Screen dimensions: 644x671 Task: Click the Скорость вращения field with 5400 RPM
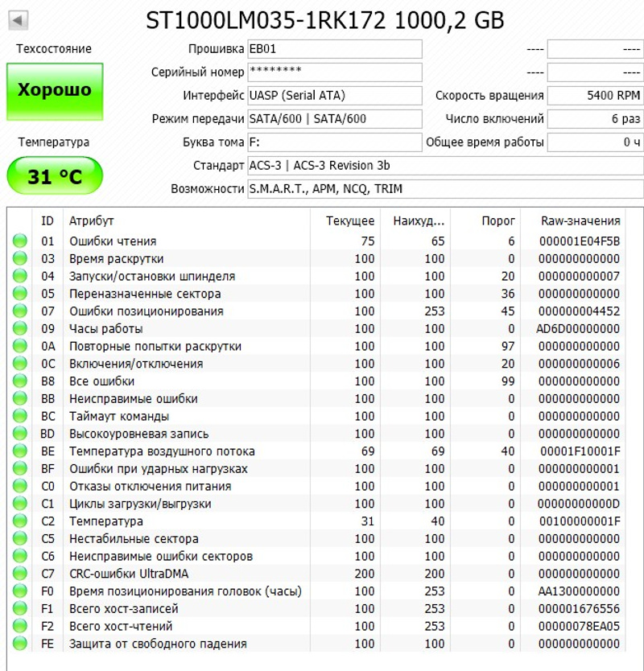coord(596,96)
